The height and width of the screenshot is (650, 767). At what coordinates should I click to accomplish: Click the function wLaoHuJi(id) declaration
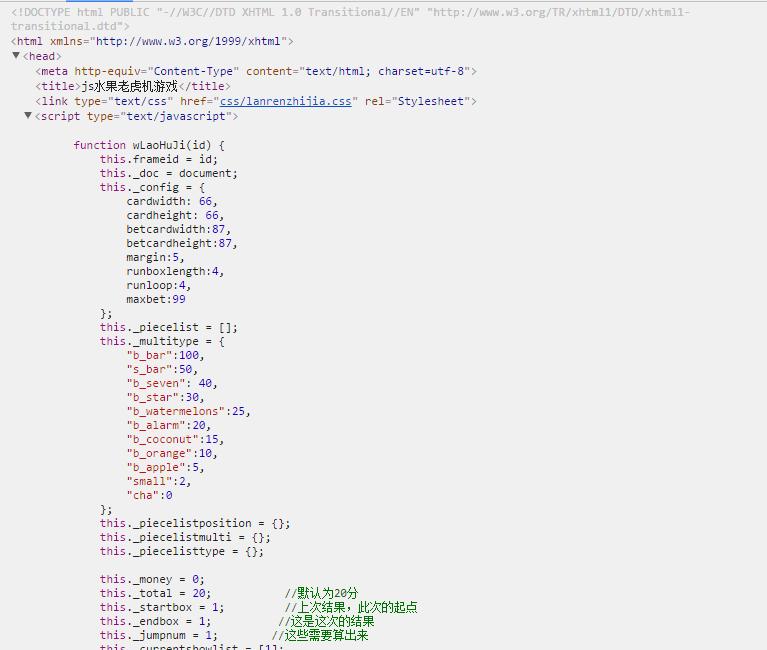(x=149, y=145)
